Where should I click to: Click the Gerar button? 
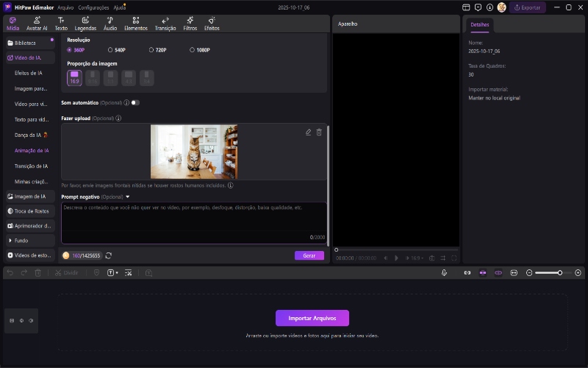[x=309, y=255]
